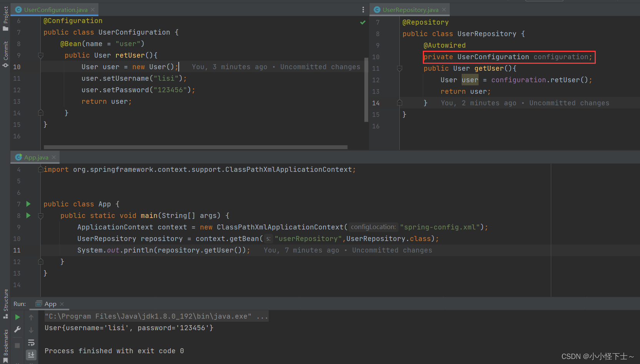Switch to UserRepository.java tab
Viewport: 640px width, 364px height.
(x=411, y=10)
